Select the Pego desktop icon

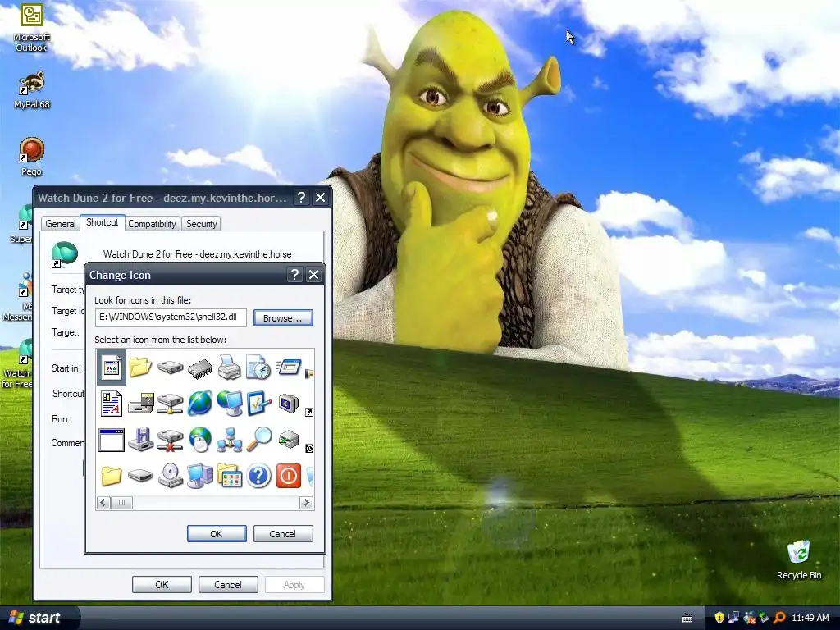pos(32,157)
